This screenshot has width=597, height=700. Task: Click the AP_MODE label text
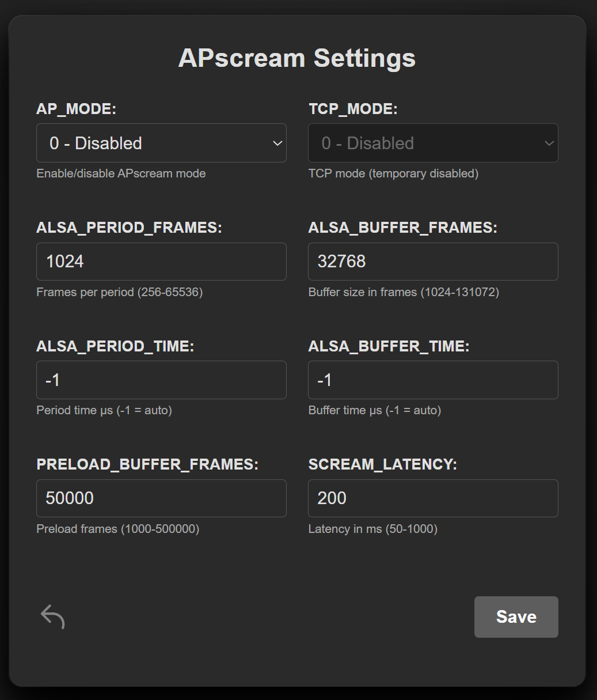point(76,109)
